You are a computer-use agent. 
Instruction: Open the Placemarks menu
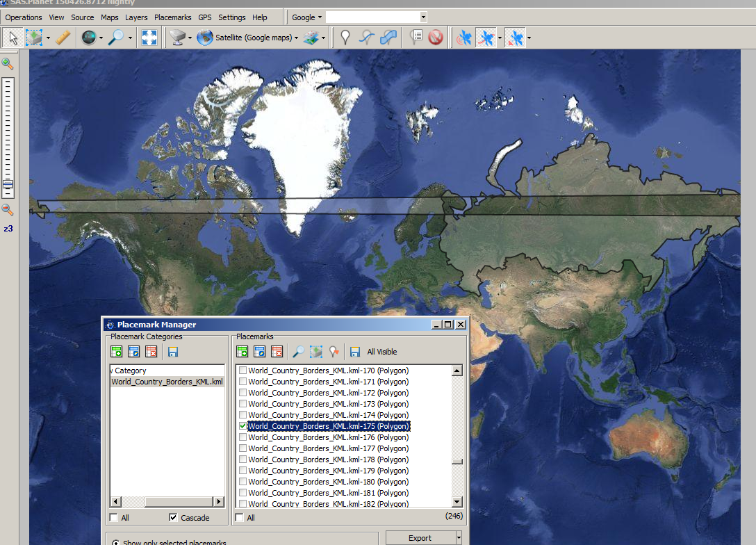tap(172, 17)
